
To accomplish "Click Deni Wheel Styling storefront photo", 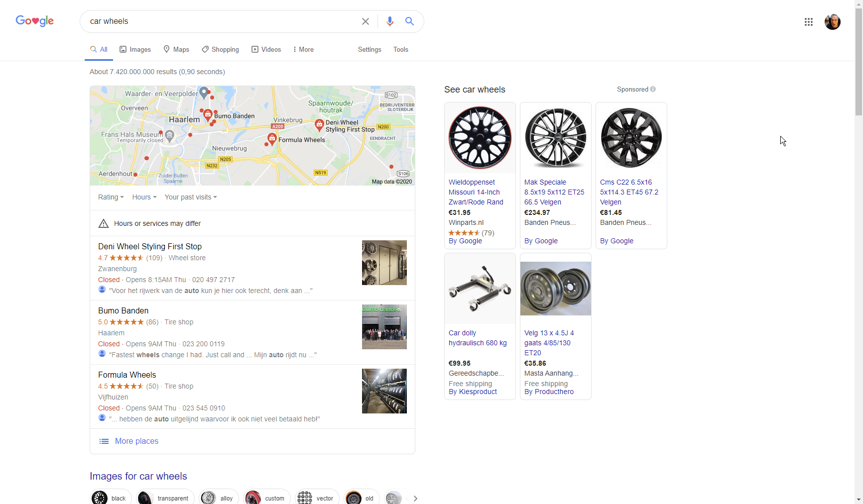I will [x=384, y=263].
